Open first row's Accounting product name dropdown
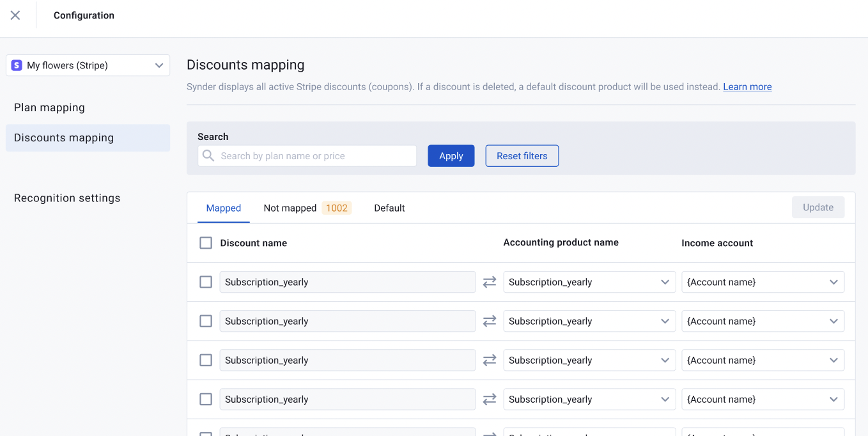 pos(589,282)
